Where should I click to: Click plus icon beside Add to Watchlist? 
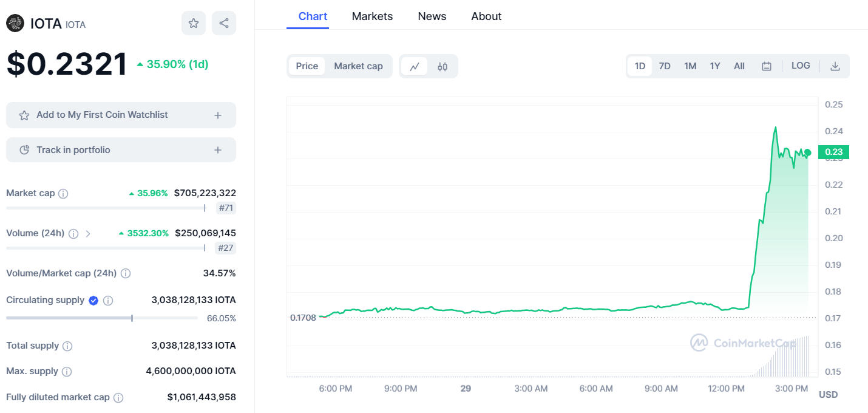[x=218, y=115]
